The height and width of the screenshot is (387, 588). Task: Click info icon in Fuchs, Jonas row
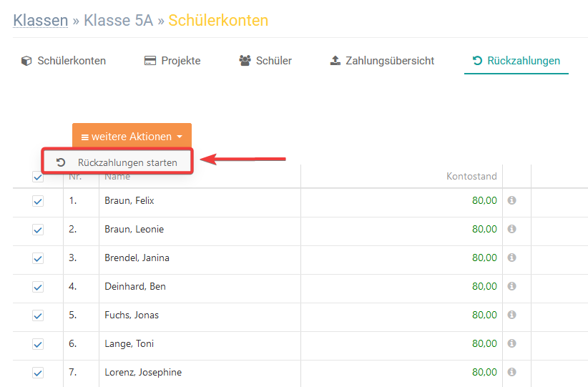(x=511, y=315)
